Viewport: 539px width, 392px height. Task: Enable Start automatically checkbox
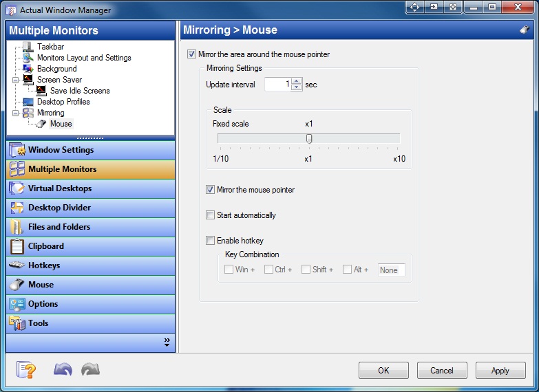click(x=210, y=215)
